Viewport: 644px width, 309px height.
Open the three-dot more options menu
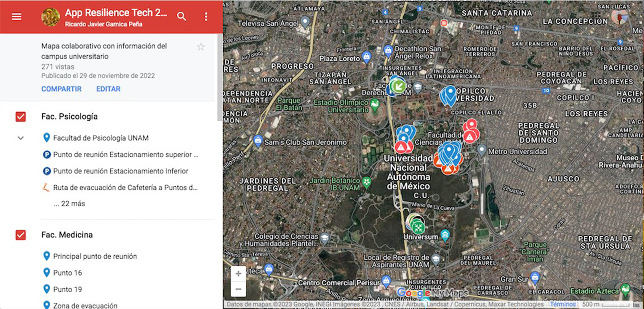[206, 17]
